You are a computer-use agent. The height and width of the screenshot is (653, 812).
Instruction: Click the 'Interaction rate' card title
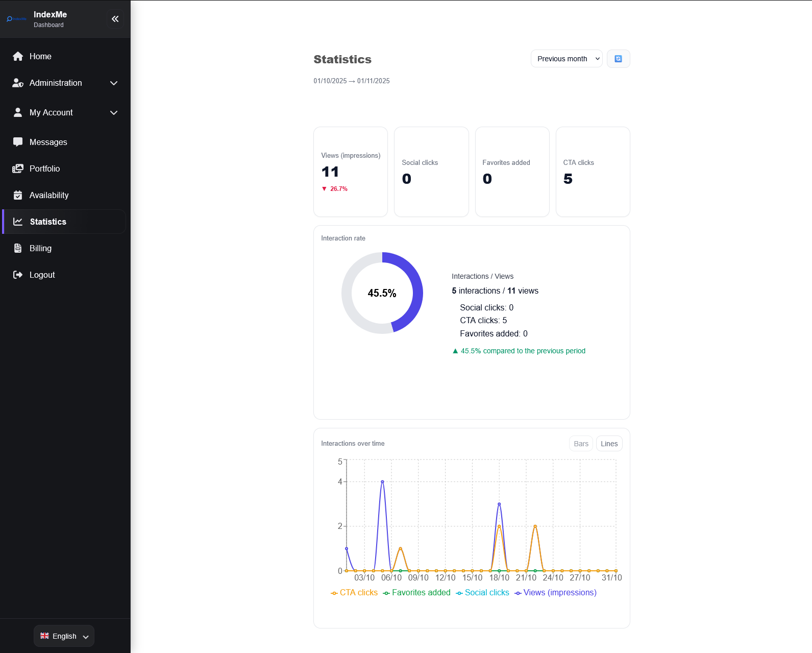343,238
